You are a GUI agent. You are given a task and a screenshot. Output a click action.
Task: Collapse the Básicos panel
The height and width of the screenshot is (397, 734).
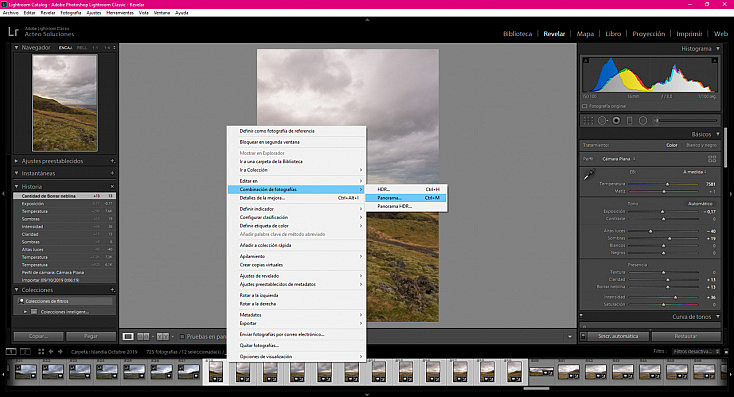718,134
